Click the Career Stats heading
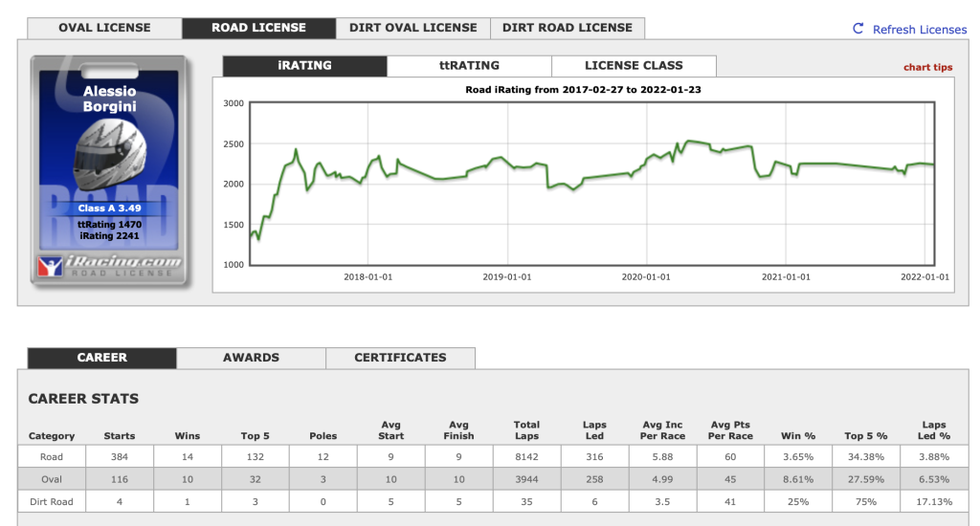Screen dimensions: 980x526 tap(84, 399)
